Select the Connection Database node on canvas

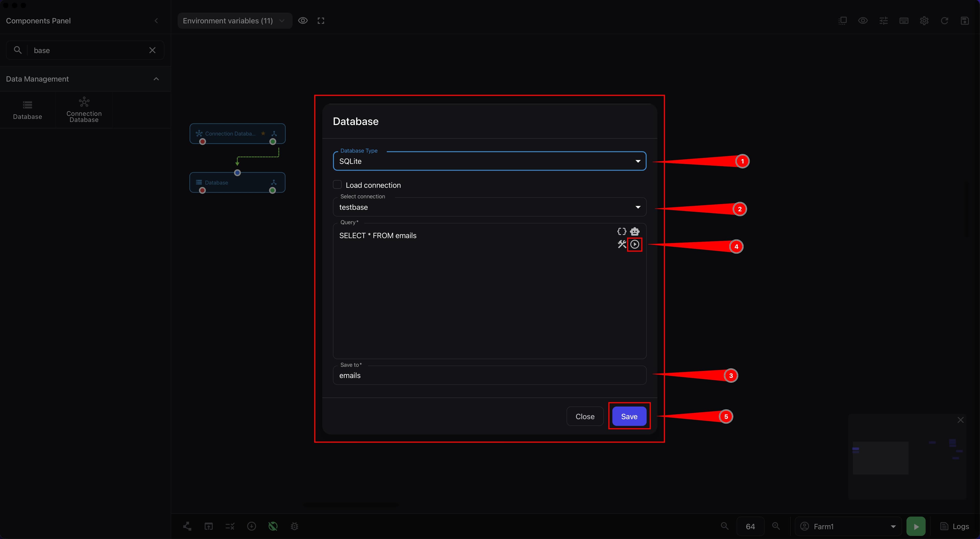point(237,133)
